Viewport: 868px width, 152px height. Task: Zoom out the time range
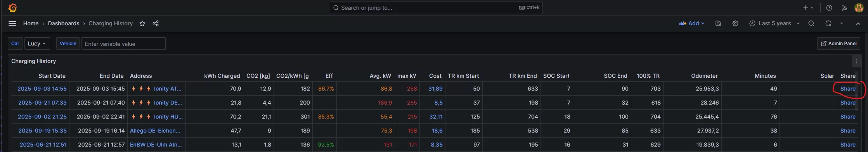[x=811, y=23]
